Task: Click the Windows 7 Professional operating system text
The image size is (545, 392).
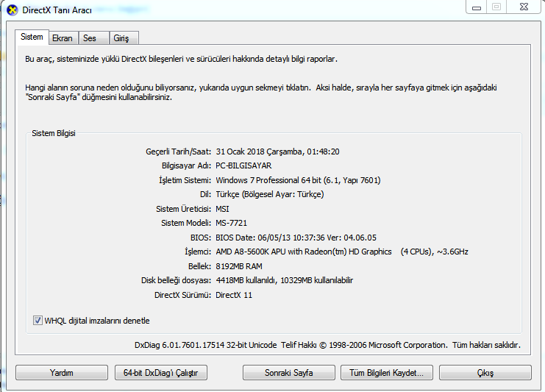Action: click(297, 180)
